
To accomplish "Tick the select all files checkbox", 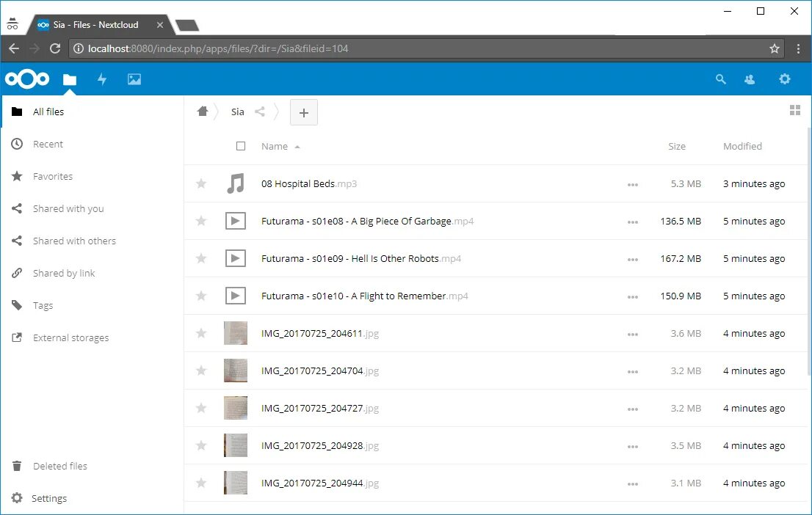I will click(x=241, y=146).
